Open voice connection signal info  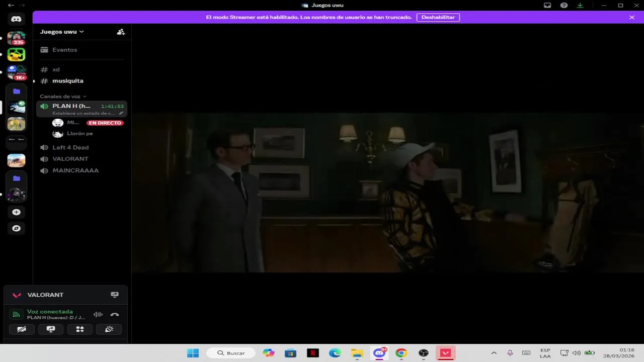[16, 315]
